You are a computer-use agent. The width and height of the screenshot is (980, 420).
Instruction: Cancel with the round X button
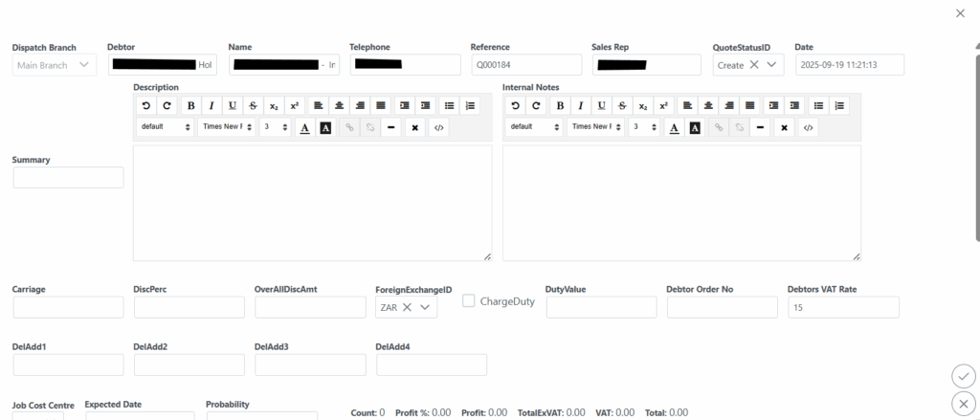(963, 403)
